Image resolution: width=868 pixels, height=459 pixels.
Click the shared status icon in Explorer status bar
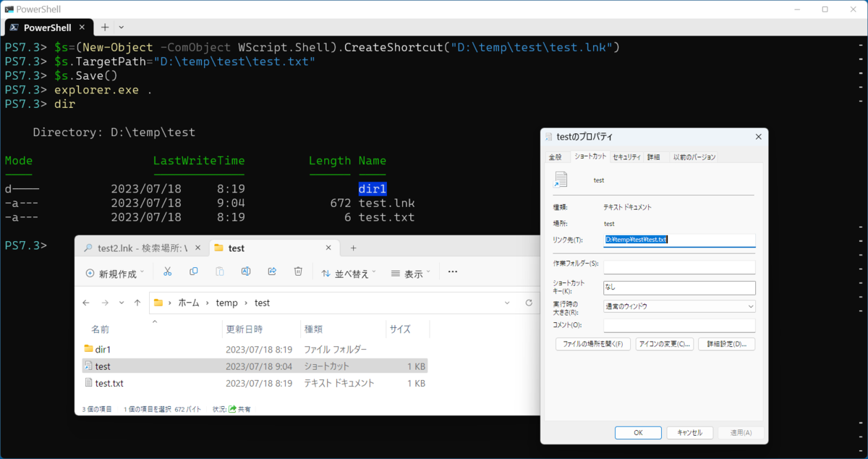232,409
